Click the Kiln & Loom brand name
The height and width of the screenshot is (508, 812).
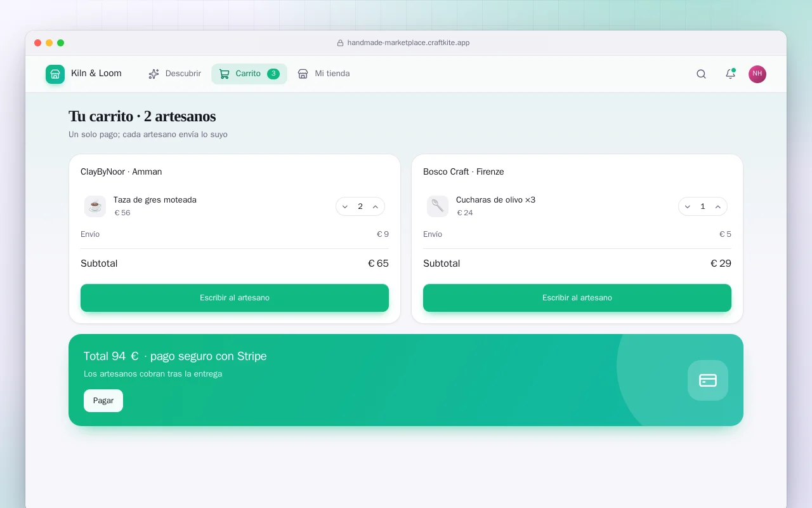(96, 73)
